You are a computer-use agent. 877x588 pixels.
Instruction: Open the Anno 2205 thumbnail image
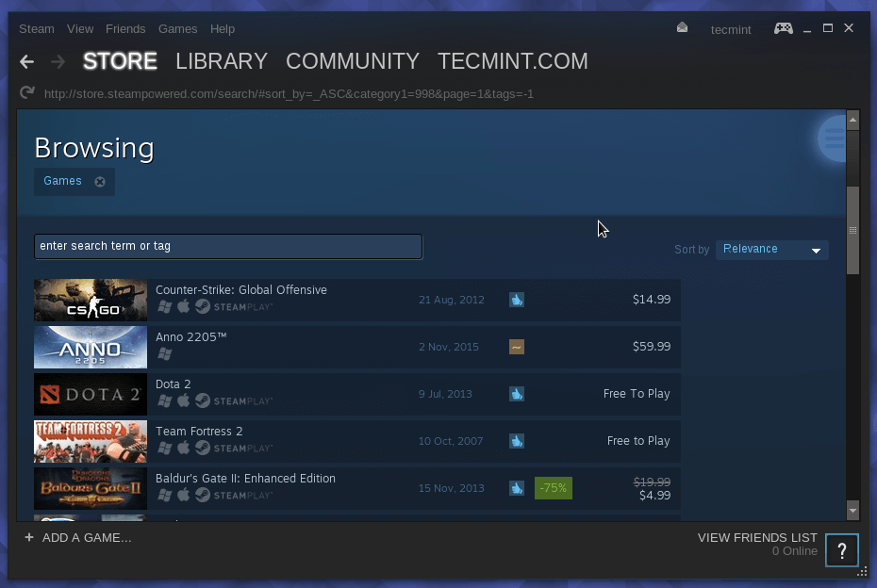(91, 347)
